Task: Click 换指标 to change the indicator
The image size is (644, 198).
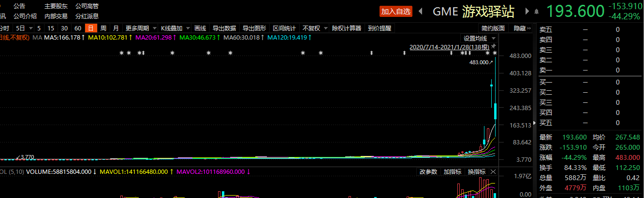Action: click(x=477, y=172)
